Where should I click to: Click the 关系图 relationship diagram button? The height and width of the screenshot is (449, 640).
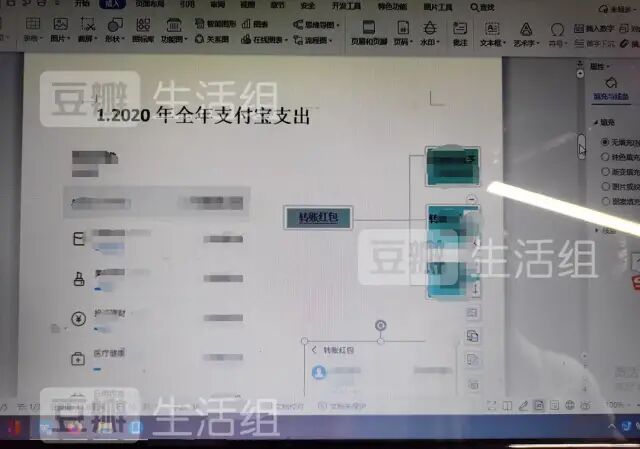pos(211,39)
